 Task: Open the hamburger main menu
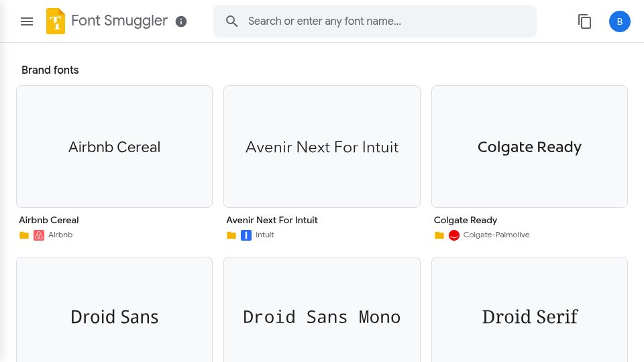coord(27,21)
